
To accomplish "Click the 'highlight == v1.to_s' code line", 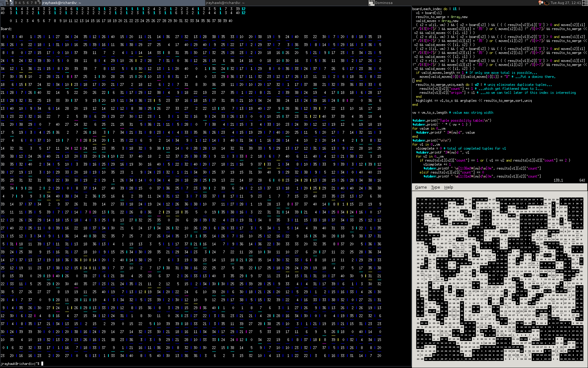I will click(x=474, y=101).
